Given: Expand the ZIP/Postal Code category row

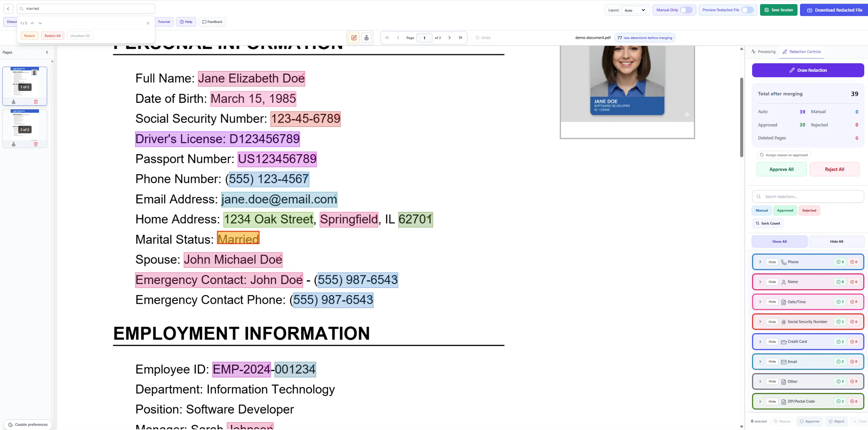Looking at the screenshot, I should click(760, 401).
